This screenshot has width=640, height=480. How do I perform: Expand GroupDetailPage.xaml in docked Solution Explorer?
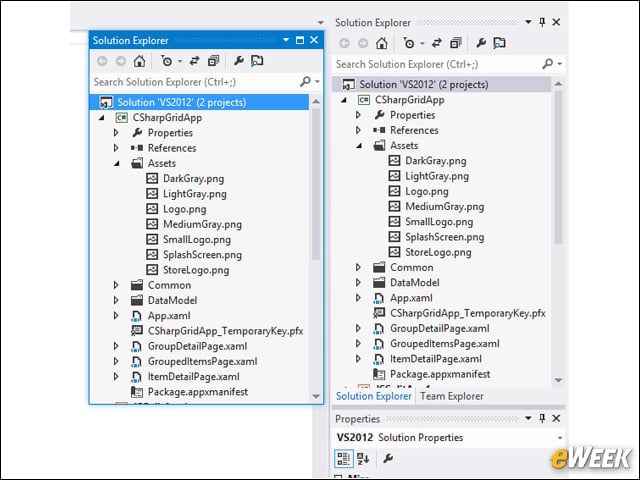358,328
